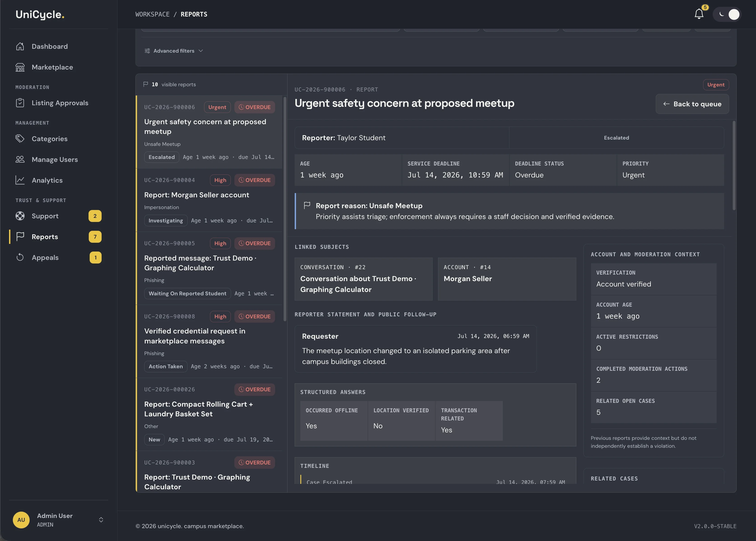Click Back to queue button
The width and height of the screenshot is (756, 541).
click(x=692, y=104)
